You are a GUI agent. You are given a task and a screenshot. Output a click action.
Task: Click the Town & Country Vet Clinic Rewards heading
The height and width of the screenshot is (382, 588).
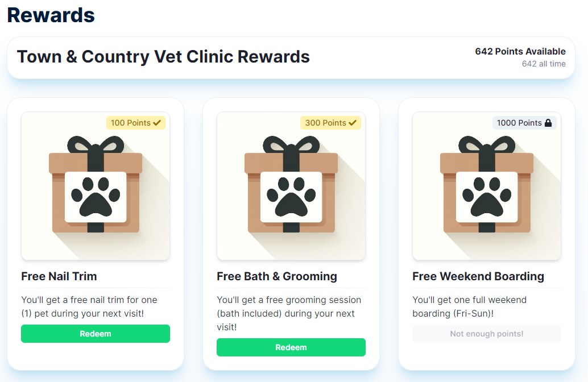164,57
